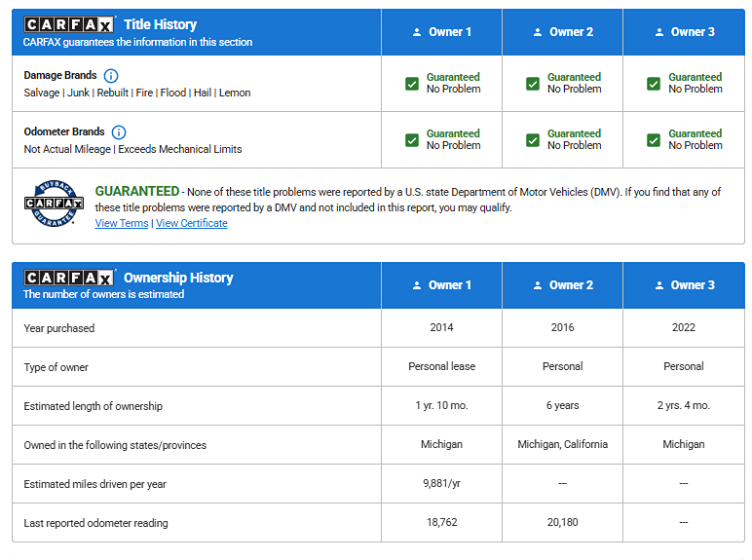The image size is (752, 560).
Task: Click Damage Brands green check for Owner 1
Action: coord(412,84)
